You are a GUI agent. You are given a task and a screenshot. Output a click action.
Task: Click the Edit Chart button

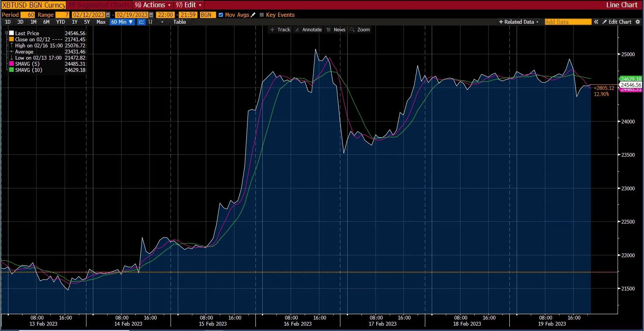pos(617,22)
